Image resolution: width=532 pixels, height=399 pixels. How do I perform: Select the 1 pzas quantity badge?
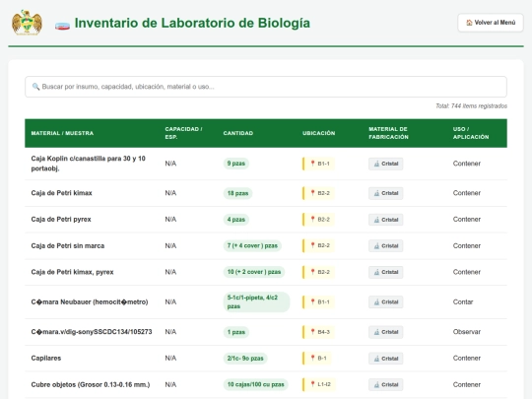click(x=236, y=332)
